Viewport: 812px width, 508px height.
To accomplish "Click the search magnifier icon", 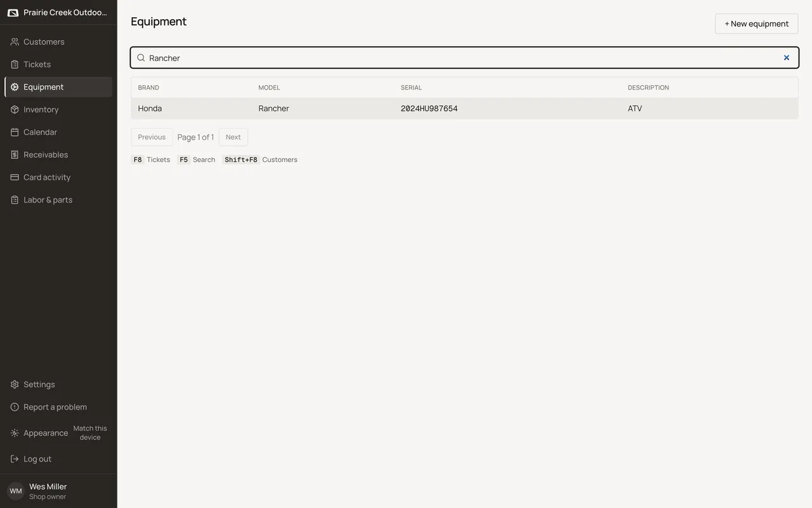I will tap(141, 58).
